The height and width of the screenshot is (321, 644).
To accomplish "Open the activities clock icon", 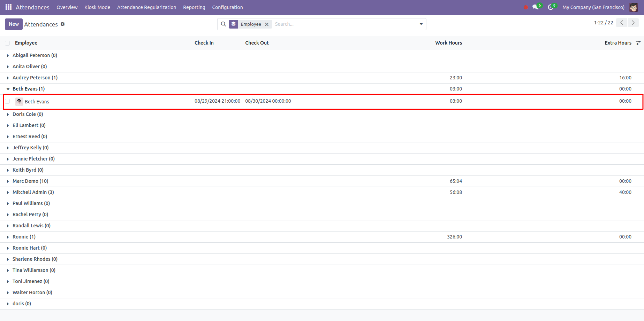I will pyautogui.click(x=551, y=7).
